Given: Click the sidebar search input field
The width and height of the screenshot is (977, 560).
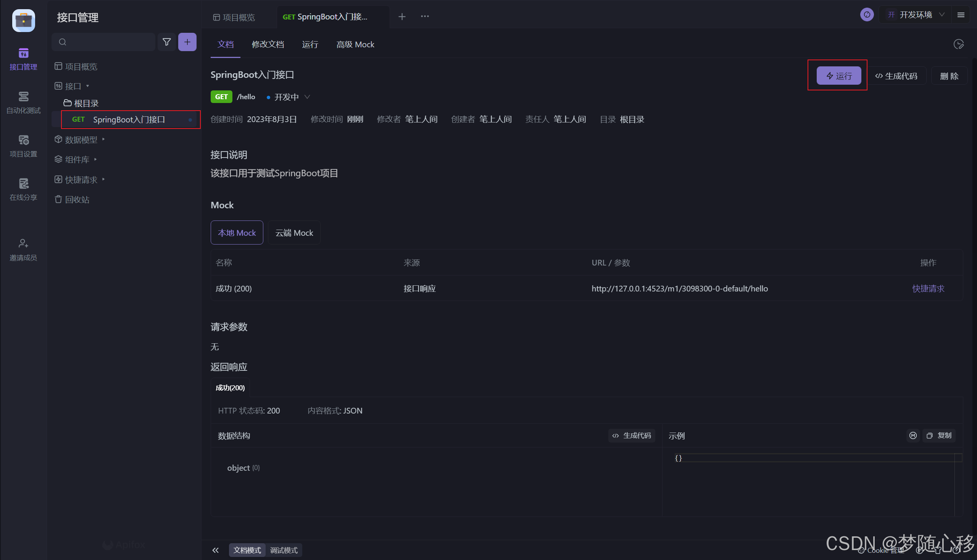Looking at the screenshot, I should 108,42.
